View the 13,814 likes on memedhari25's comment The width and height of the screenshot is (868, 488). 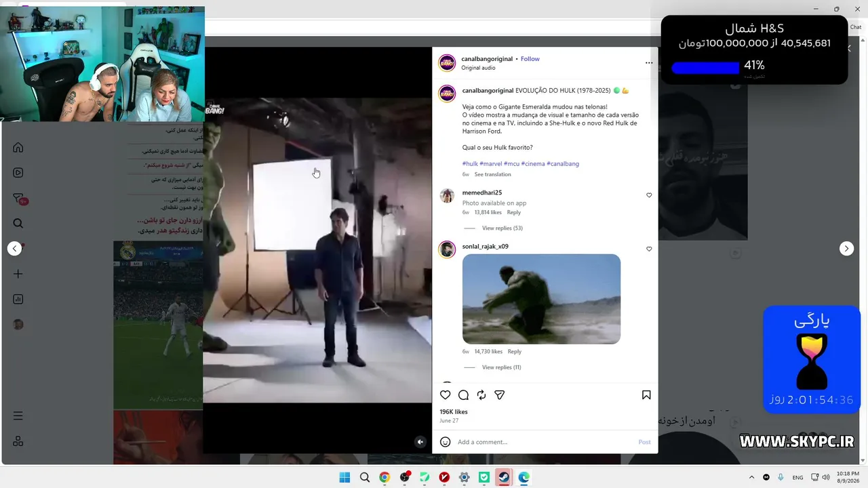[x=488, y=213]
